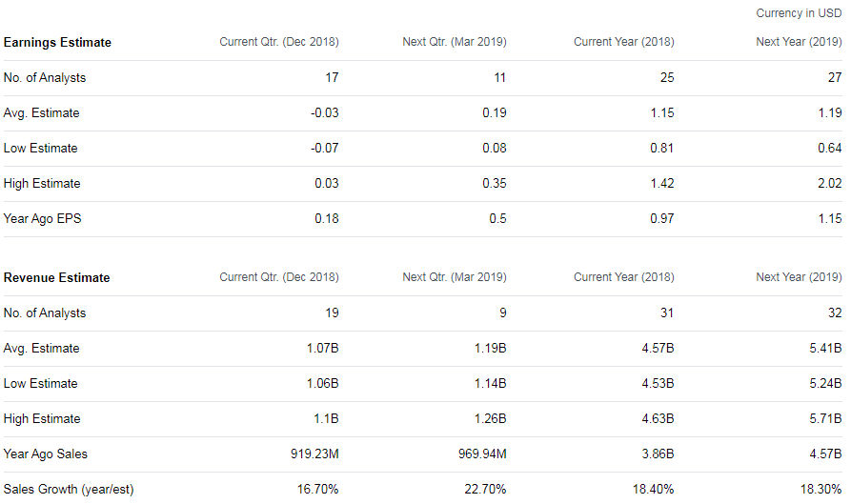Click the 919.23M year ago sales value
This screenshot has width=851, height=504.
coord(314,454)
